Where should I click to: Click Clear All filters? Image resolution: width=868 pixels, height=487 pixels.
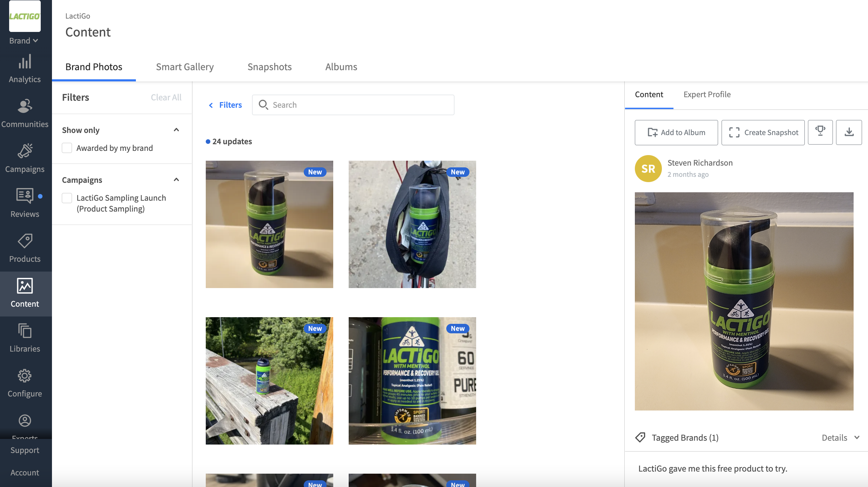[x=166, y=97]
